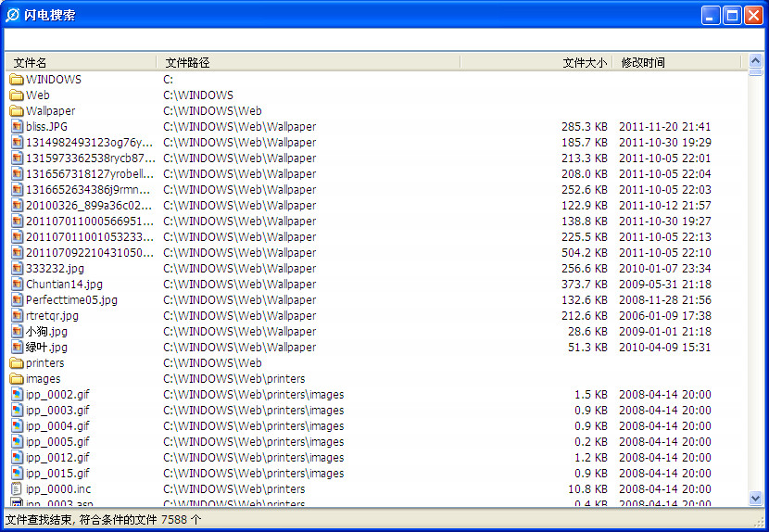Click the scrollbar up arrow
This screenshot has height=532, width=769.
(756, 61)
